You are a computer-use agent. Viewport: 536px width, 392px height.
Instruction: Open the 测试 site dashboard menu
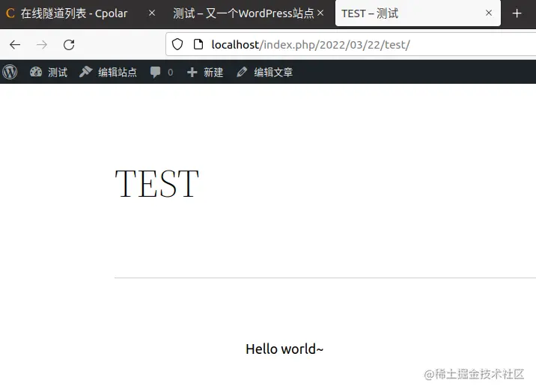click(48, 72)
